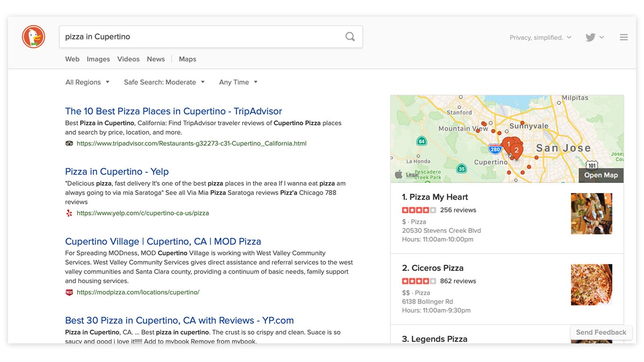Click the TripAdvisor favicon beside result URL

[69, 143]
